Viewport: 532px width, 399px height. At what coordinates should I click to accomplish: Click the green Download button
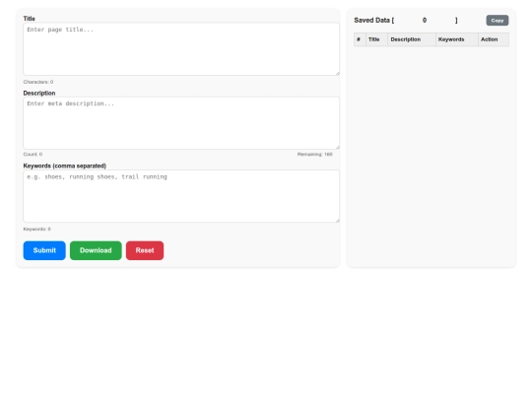(x=96, y=250)
